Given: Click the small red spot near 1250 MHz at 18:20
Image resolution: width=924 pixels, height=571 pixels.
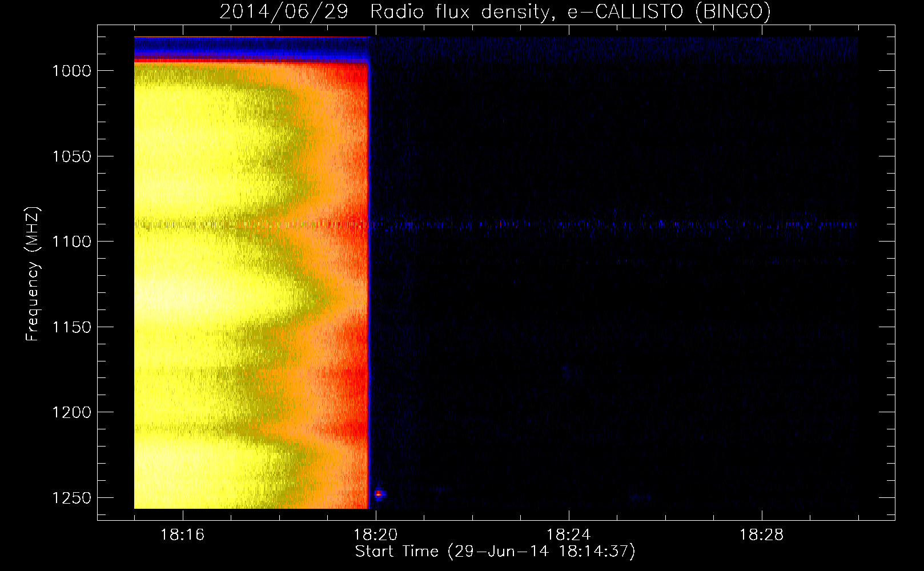Looking at the screenshot, I should pos(379,494).
